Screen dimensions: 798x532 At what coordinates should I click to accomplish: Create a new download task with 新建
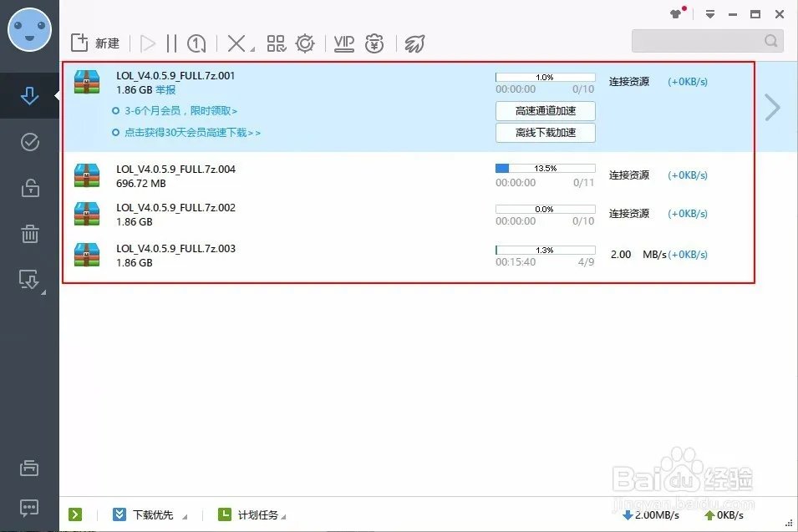point(95,43)
